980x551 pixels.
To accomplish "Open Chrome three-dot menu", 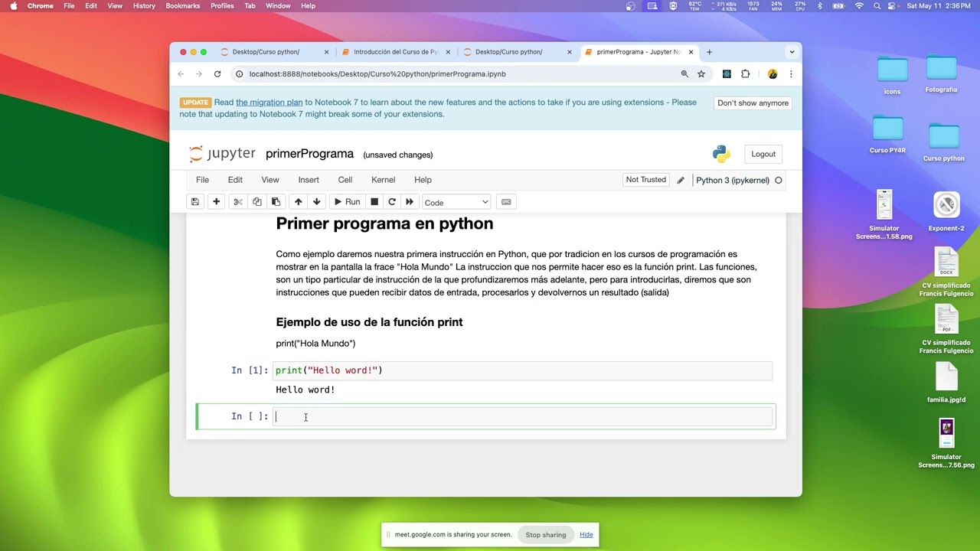I will click(791, 74).
